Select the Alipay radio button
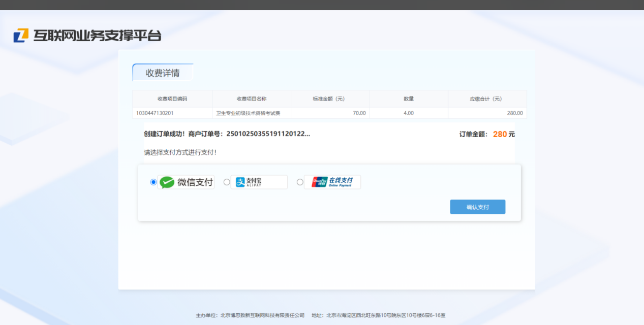The image size is (644, 325). 227,182
